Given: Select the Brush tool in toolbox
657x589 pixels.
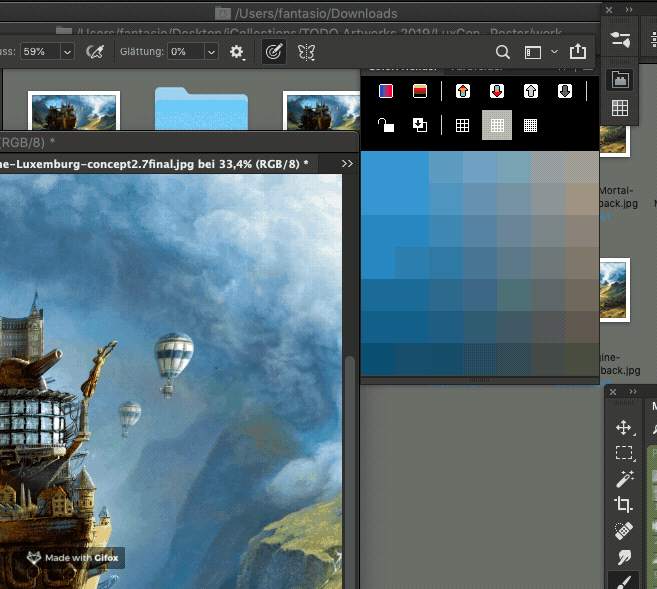Looking at the screenshot, I should [623, 582].
